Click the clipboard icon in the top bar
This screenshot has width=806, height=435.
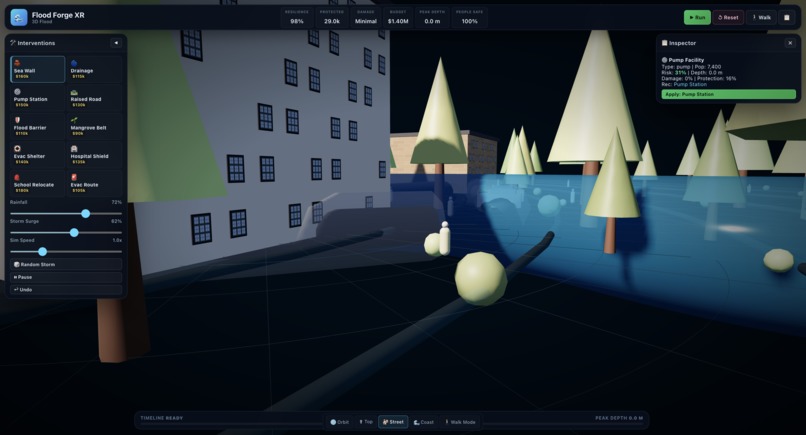(786, 17)
